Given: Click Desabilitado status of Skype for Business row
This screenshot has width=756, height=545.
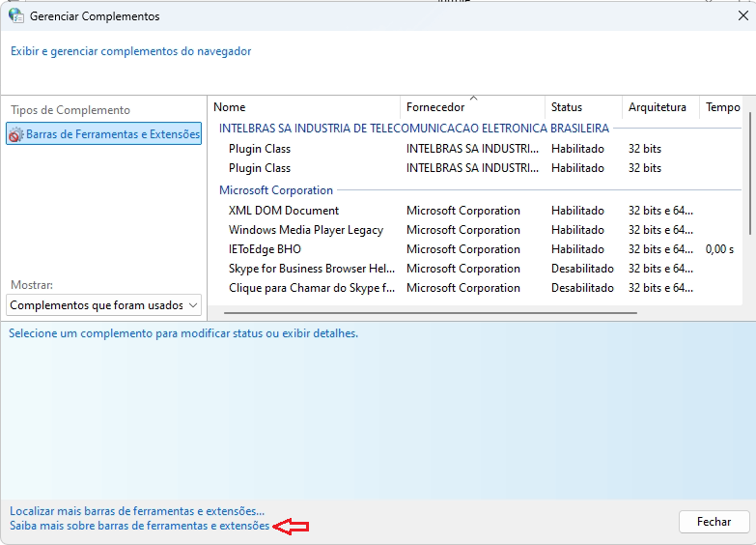Looking at the screenshot, I should coord(582,269).
